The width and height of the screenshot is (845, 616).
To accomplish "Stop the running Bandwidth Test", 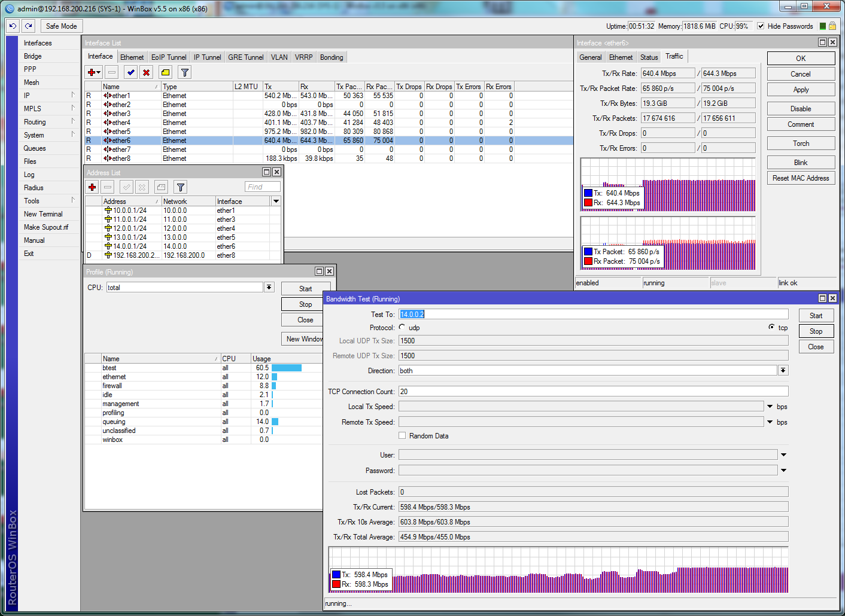I will [x=816, y=330].
